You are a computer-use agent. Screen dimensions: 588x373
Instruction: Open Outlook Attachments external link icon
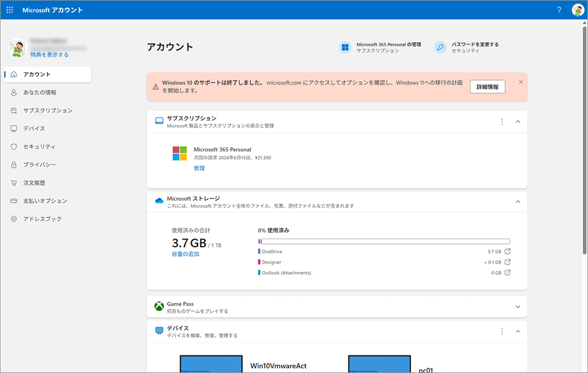(x=508, y=273)
